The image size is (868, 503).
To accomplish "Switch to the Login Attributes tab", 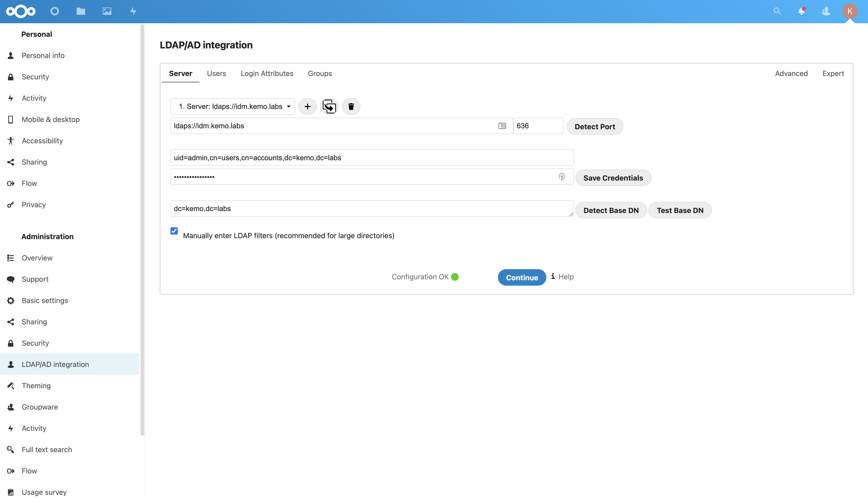I will point(267,73).
